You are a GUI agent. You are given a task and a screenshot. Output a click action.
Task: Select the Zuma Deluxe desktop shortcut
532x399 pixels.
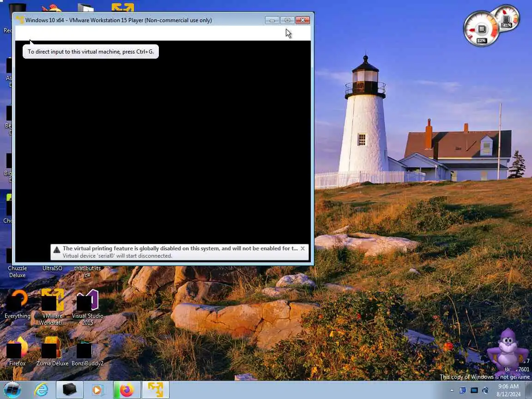pos(52,351)
